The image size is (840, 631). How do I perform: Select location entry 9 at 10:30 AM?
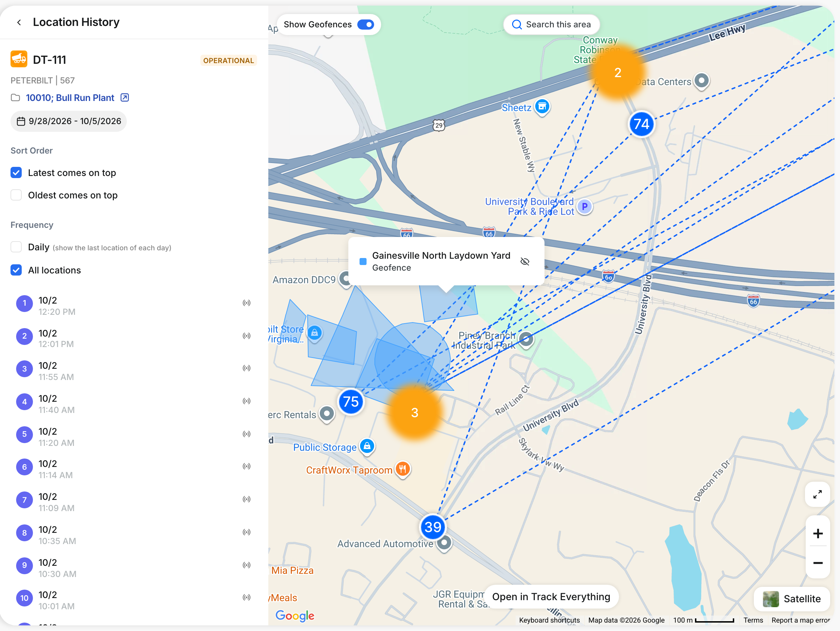[x=134, y=568]
